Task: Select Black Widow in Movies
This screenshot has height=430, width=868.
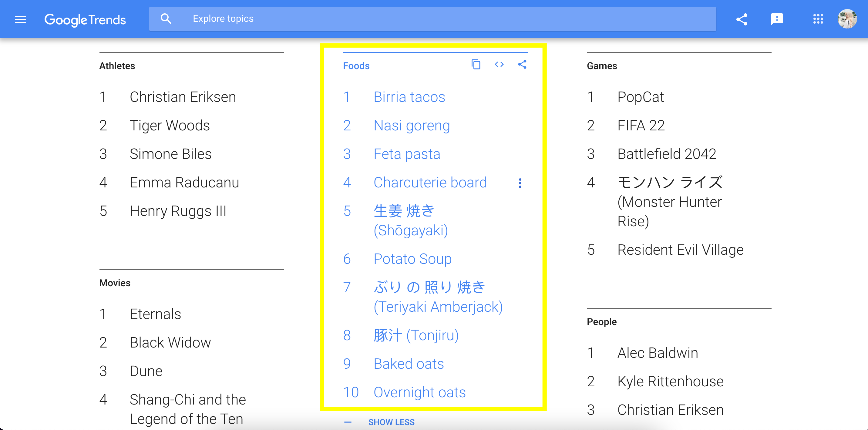Action: tap(170, 343)
